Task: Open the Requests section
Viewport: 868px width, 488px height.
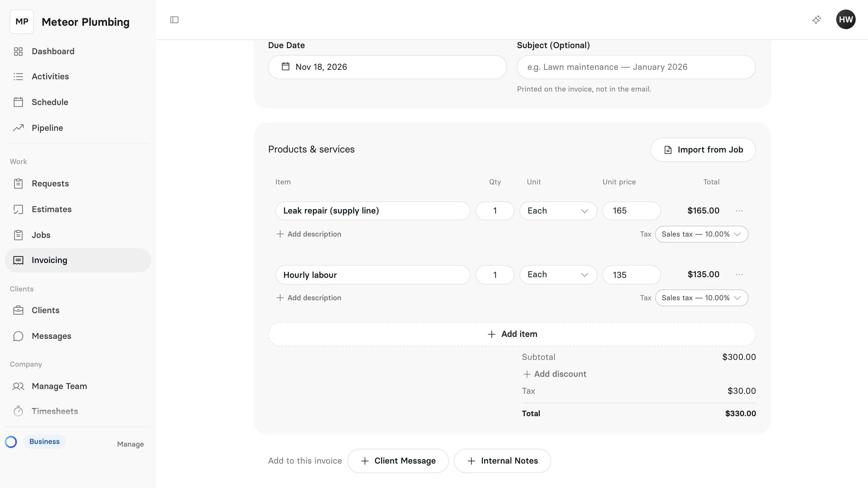Action: tap(78, 183)
